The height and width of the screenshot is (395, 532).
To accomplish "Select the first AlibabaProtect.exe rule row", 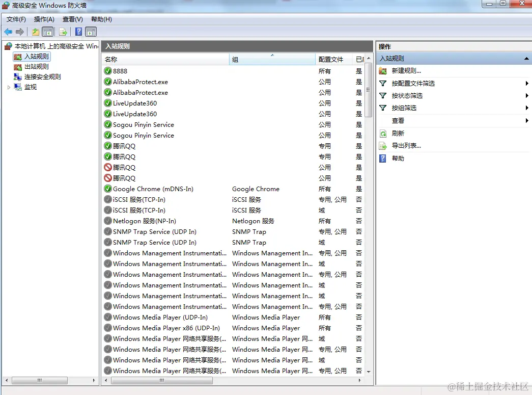I will point(233,82).
